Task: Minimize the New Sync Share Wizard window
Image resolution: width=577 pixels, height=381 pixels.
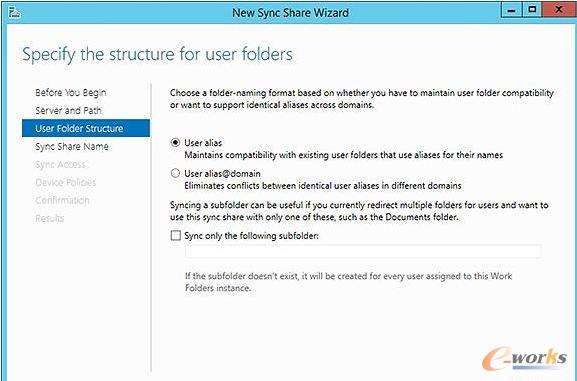Action: tap(511, 10)
